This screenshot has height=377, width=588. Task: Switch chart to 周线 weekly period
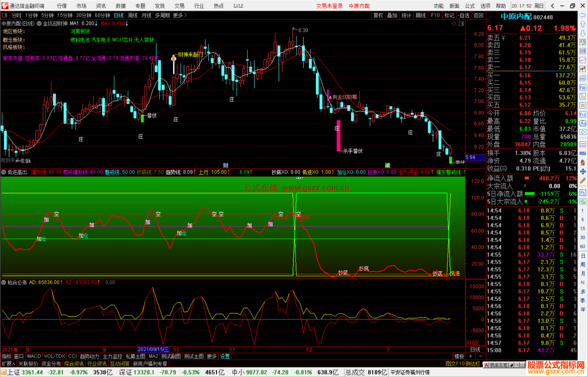[133, 15]
